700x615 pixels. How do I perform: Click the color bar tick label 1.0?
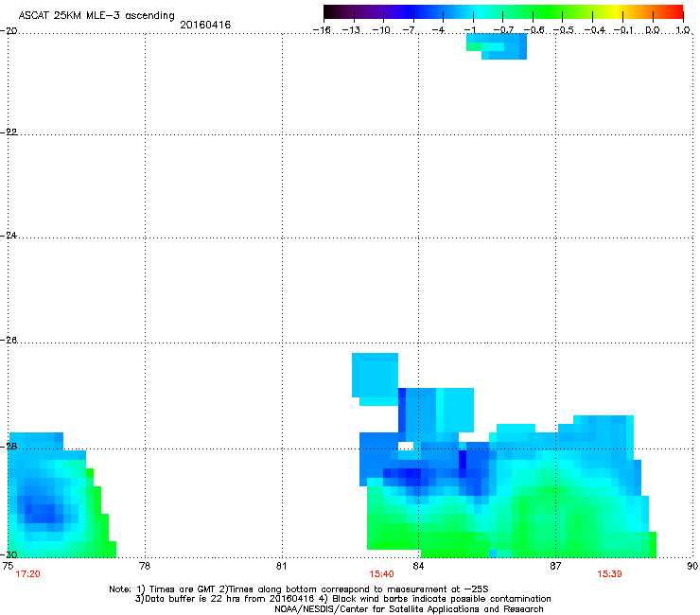pos(683,30)
